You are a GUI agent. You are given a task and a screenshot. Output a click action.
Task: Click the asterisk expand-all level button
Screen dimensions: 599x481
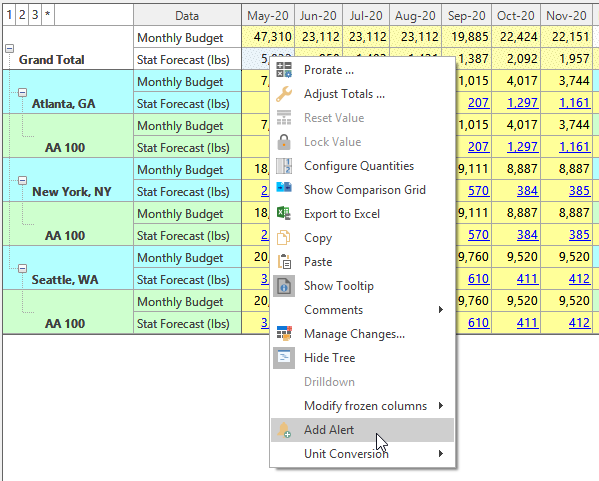[48, 15]
